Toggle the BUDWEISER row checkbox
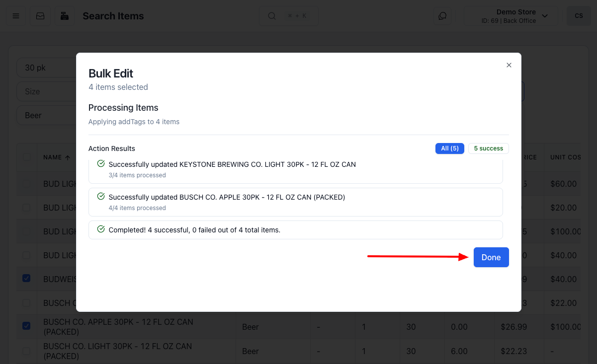The image size is (597, 364). click(x=26, y=279)
